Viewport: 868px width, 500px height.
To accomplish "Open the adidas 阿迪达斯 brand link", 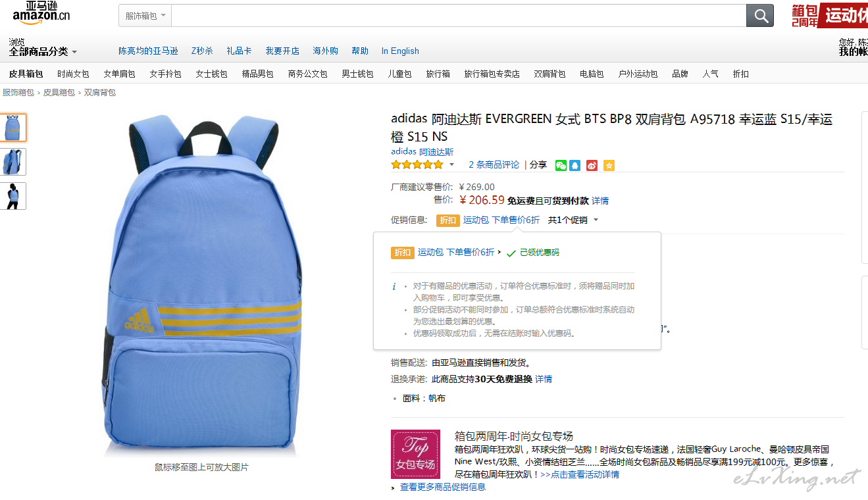I will [422, 152].
